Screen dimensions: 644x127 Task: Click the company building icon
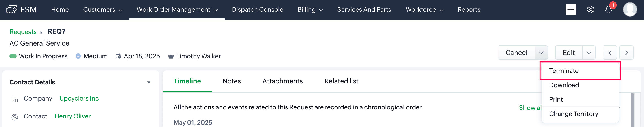[15, 99]
